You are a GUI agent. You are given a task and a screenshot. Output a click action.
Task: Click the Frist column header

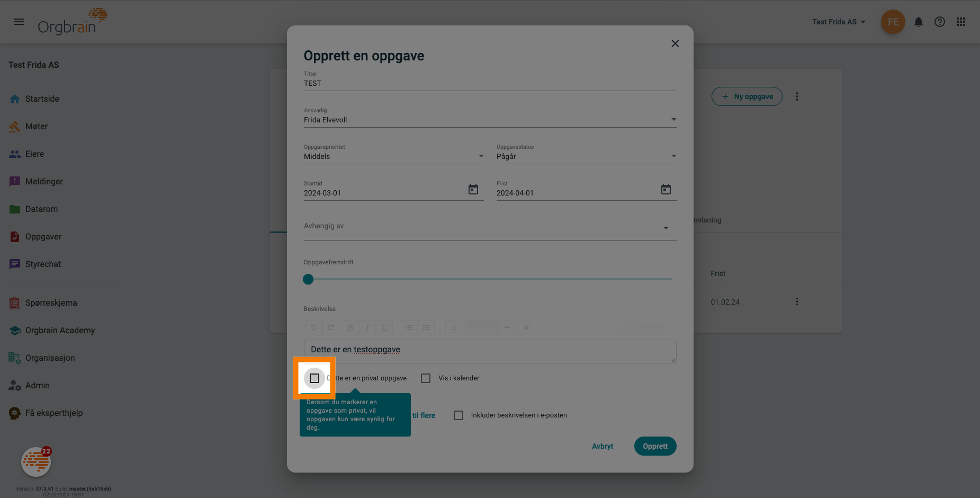[718, 273]
